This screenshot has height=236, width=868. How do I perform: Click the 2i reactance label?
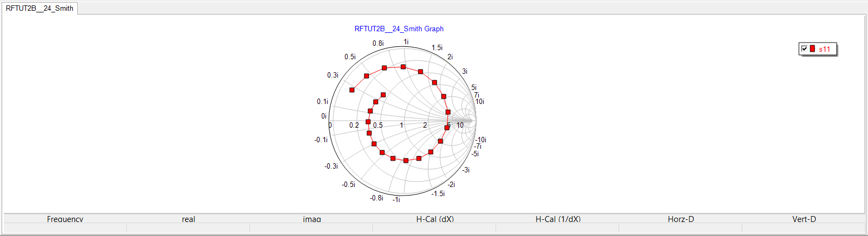(x=450, y=57)
